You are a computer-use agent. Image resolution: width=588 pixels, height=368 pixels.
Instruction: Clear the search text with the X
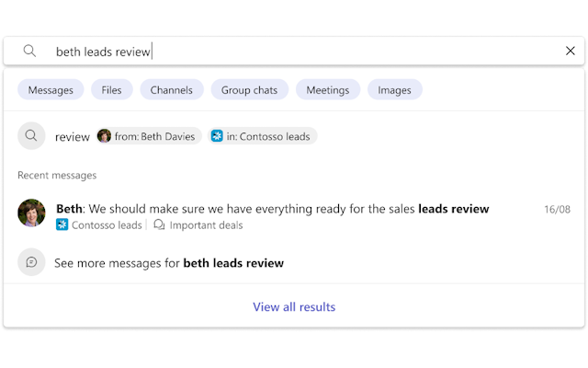pos(570,52)
